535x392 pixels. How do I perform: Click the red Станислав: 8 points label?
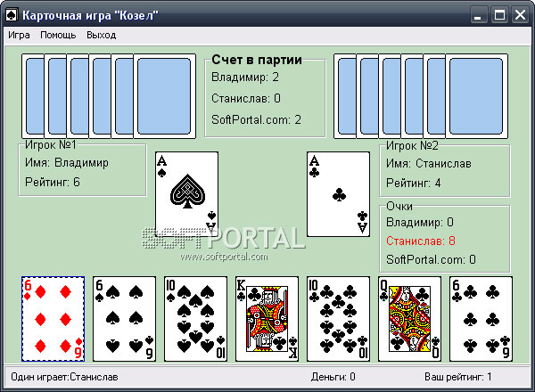point(421,241)
